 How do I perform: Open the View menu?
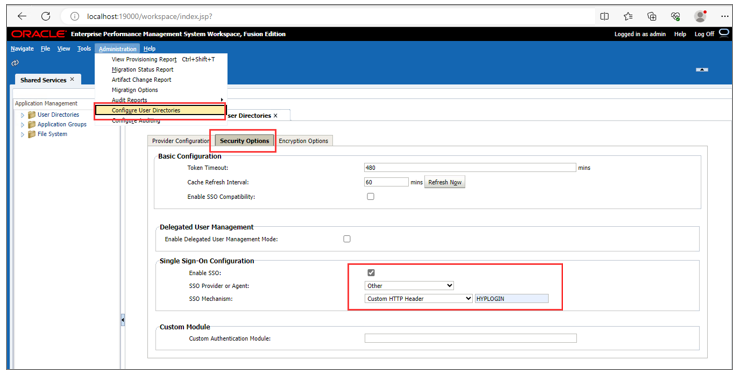[64, 48]
